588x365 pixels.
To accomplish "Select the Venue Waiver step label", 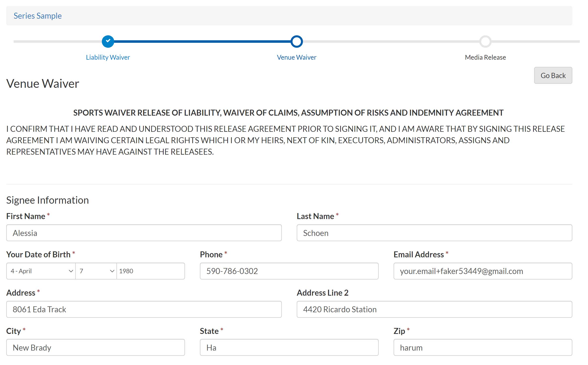I will tap(296, 57).
